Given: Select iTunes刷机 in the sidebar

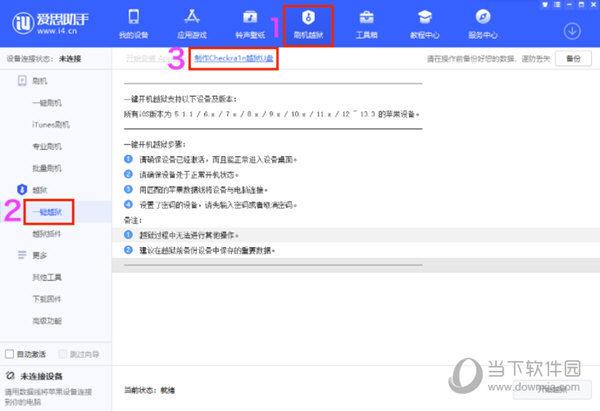Looking at the screenshot, I should [x=51, y=123].
